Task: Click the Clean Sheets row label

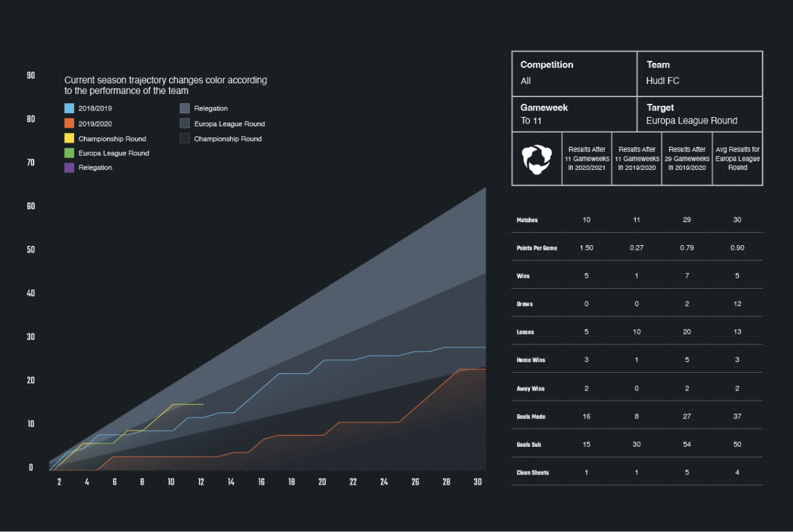Action: point(533,473)
